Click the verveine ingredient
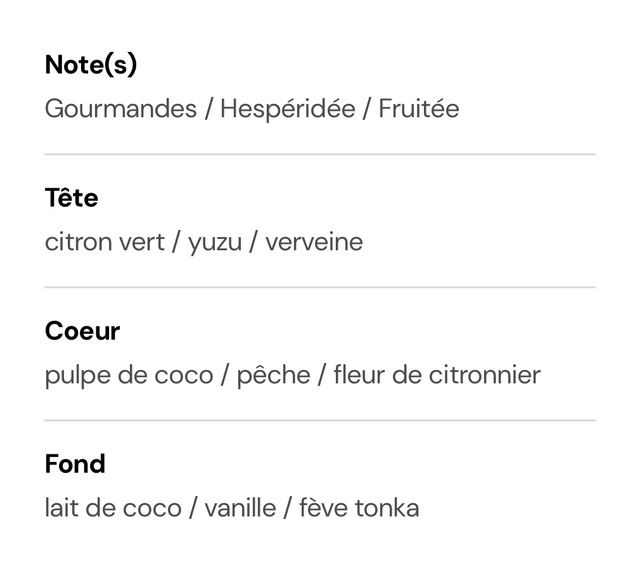This screenshot has height=576, width=640. pyautogui.click(x=314, y=242)
